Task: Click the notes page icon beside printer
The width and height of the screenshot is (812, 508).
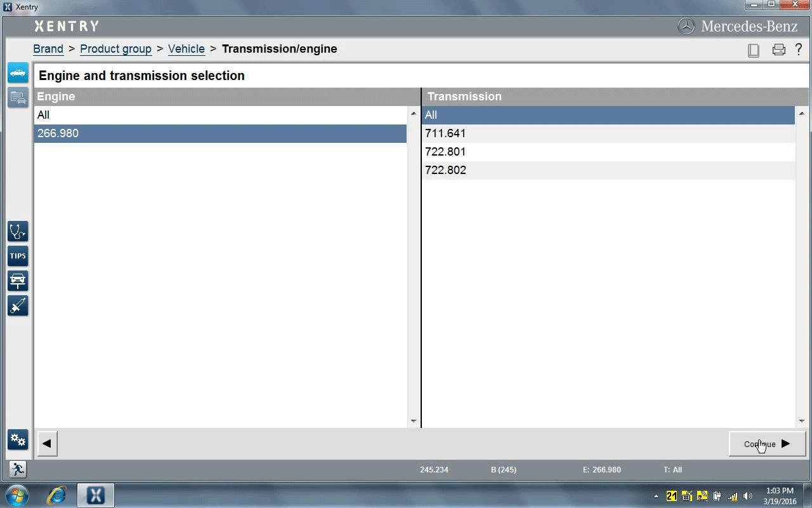Action: pos(754,50)
